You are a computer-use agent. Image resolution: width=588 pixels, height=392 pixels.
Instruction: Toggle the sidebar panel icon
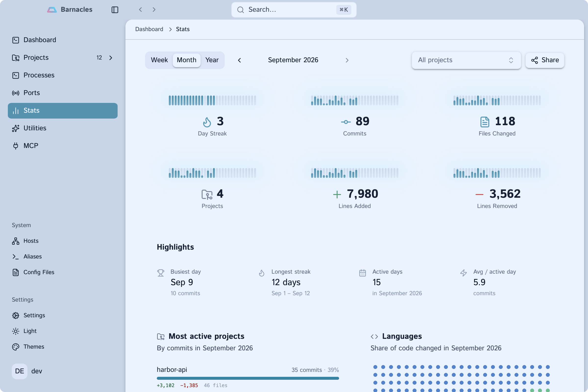tap(115, 10)
